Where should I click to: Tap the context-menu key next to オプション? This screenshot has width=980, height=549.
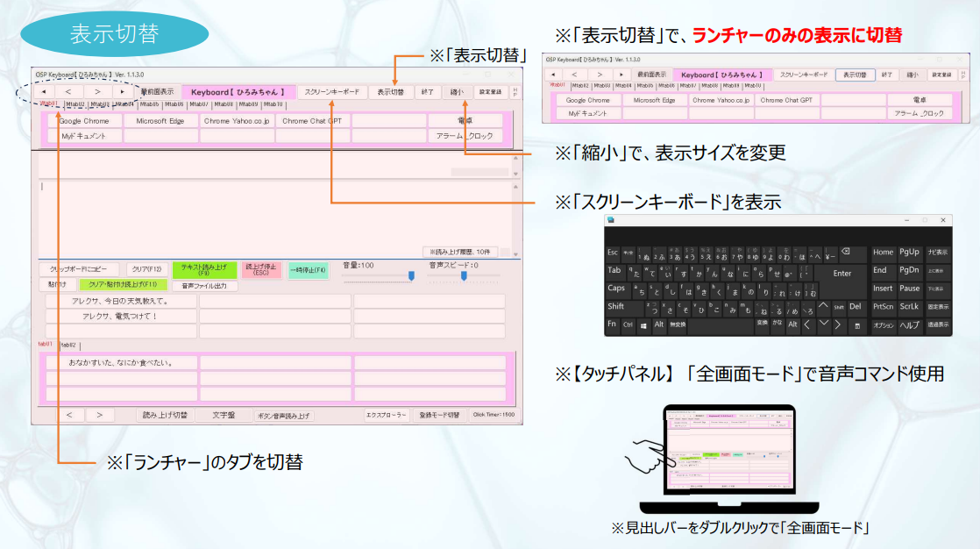pyautogui.click(x=857, y=325)
